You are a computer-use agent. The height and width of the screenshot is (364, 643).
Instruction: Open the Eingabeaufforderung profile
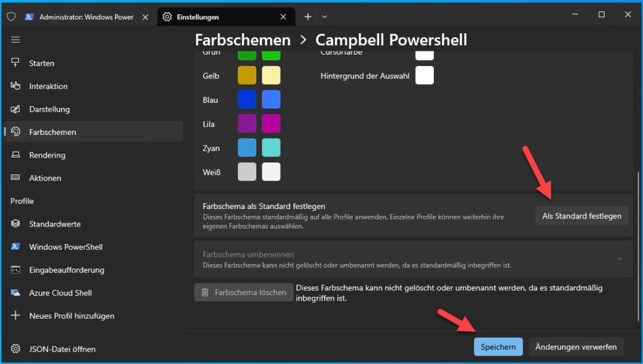[94, 270]
